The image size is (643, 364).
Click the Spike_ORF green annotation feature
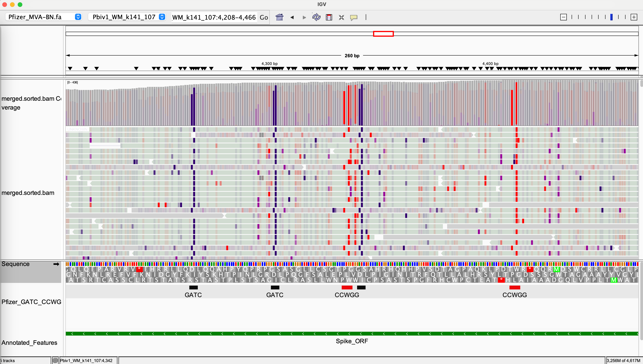[x=352, y=333]
